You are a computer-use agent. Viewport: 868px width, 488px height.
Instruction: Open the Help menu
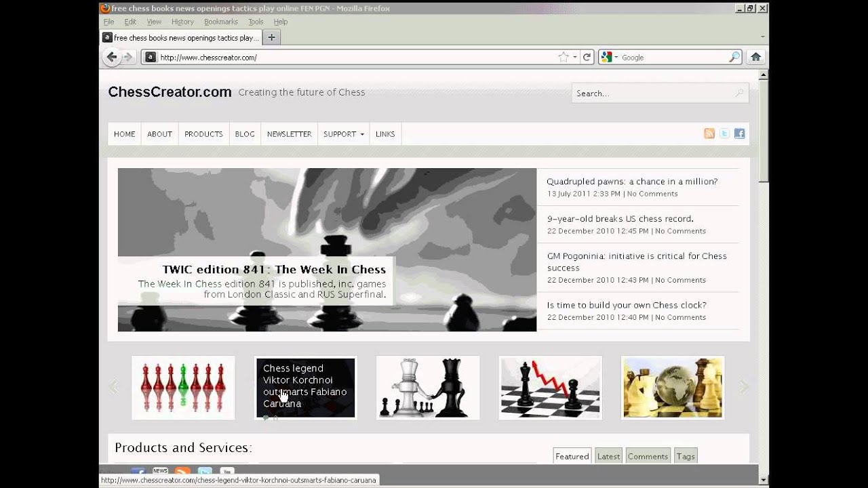pos(281,22)
